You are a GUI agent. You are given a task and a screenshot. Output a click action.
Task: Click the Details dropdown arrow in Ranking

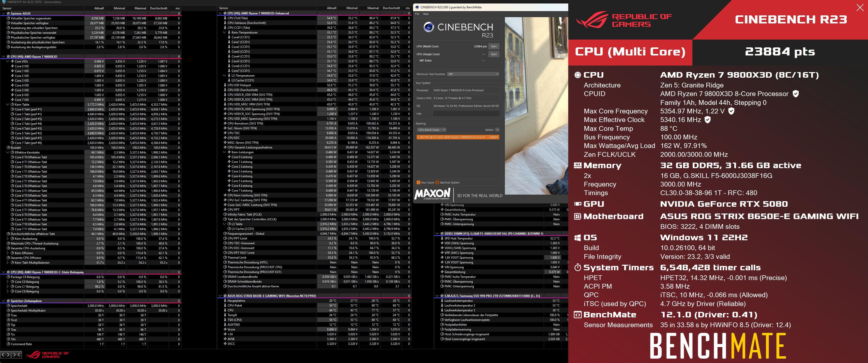click(x=497, y=130)
